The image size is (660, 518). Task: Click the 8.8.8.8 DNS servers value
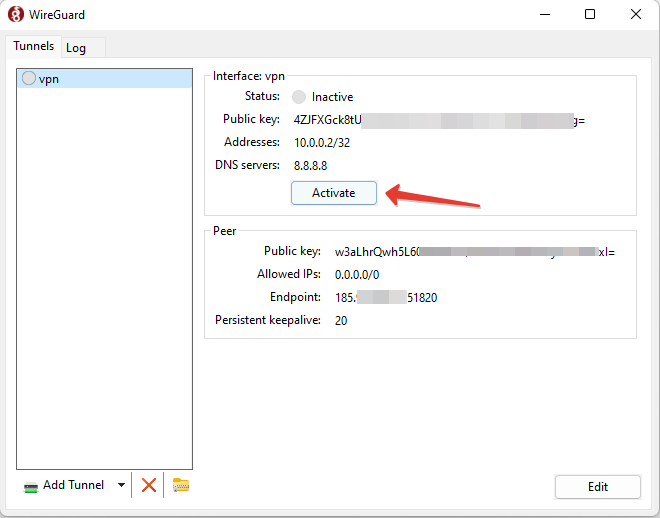(310, 165)
